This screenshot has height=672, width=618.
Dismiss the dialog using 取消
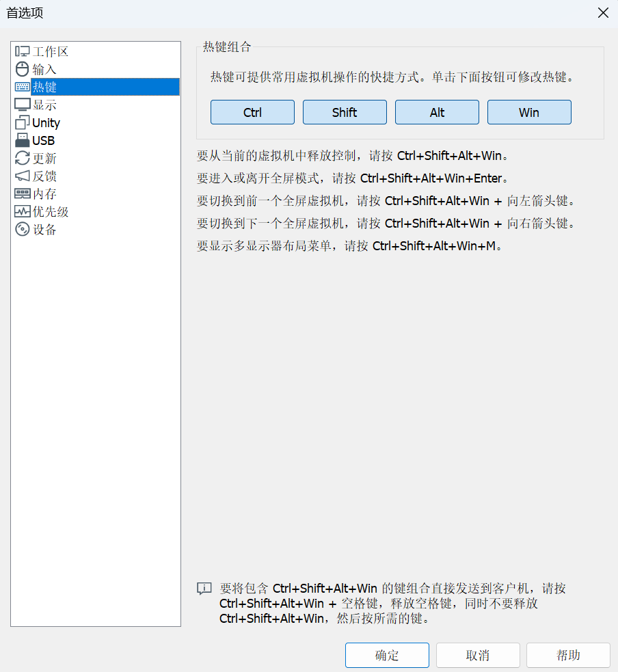[x=477, y=655]
